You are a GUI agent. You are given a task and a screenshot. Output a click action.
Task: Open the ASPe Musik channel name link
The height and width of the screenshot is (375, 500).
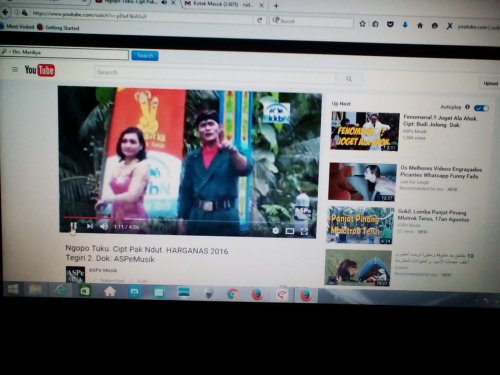(103, 270)
